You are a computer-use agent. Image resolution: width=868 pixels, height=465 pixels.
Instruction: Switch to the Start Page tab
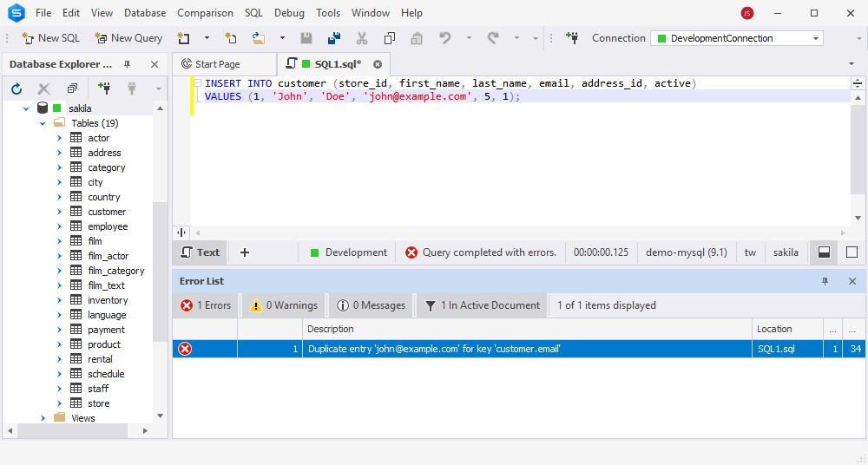coord(218,64)
